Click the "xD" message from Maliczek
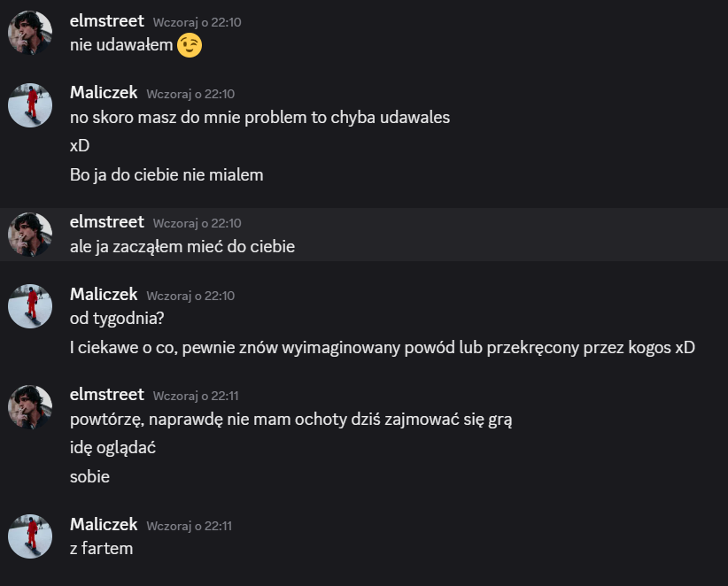The width and height of the screenshot is (728, 586). [80, 146]
